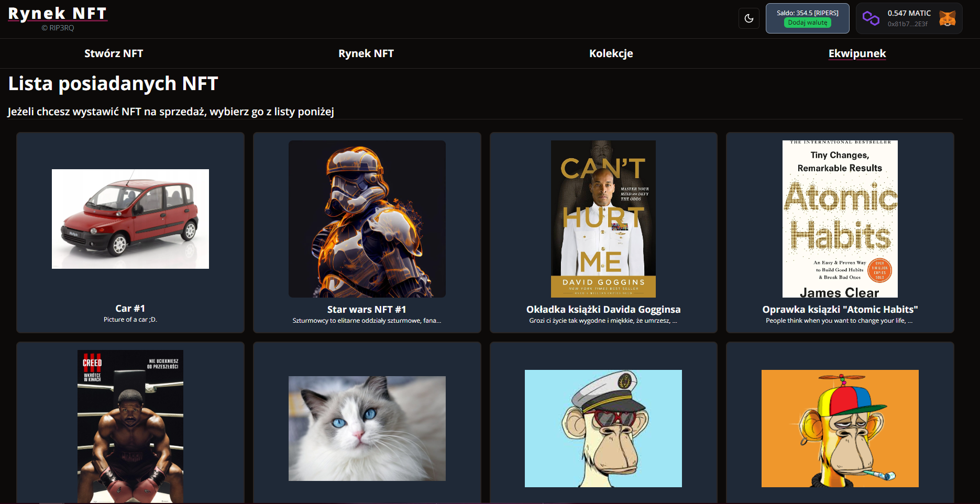This screenshot has height=504, width=980.
Task: Click the Rynek NFT logo in header
Action: tap(58, 13)
